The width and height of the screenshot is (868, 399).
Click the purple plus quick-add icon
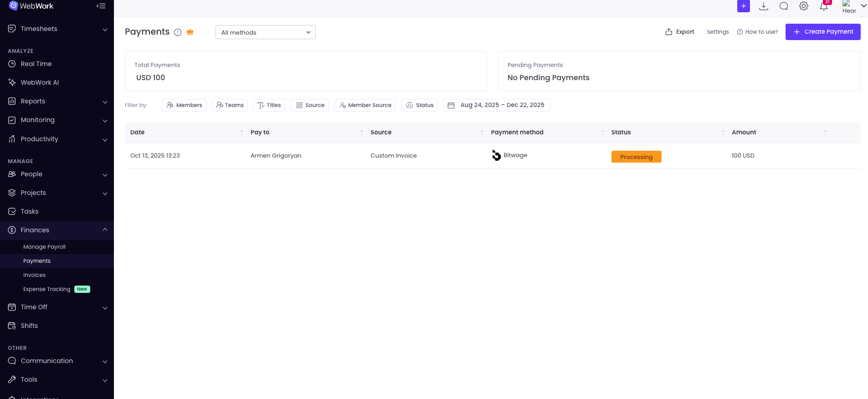pos(743,6)
